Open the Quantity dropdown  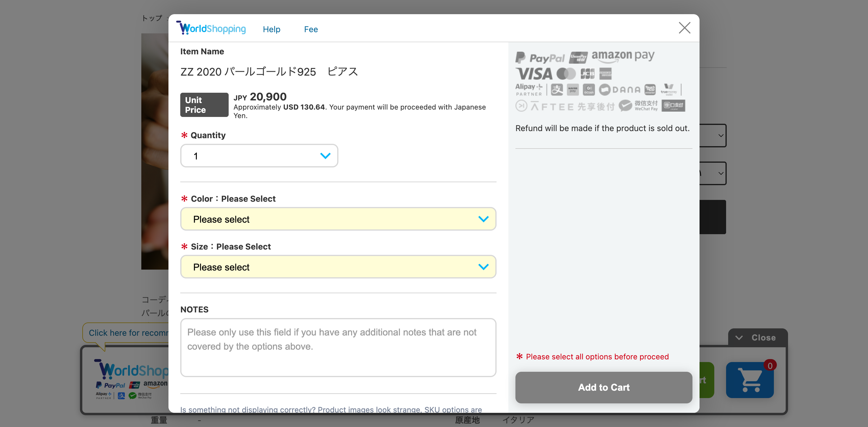259,156
